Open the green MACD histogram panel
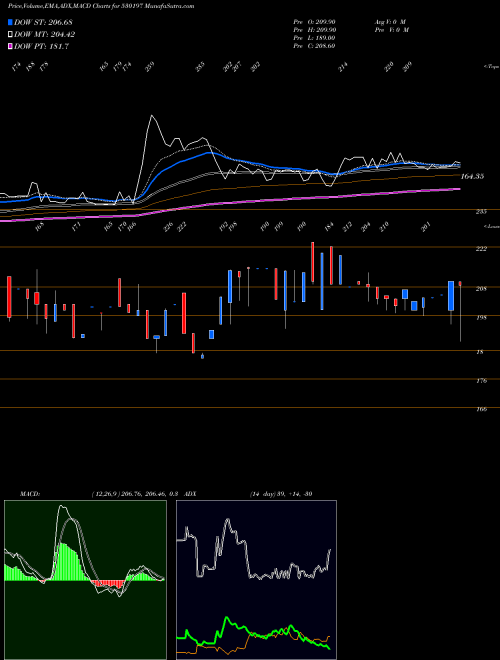Image resolution: width=500 pixels, height=660 pixels. [85, 580]
